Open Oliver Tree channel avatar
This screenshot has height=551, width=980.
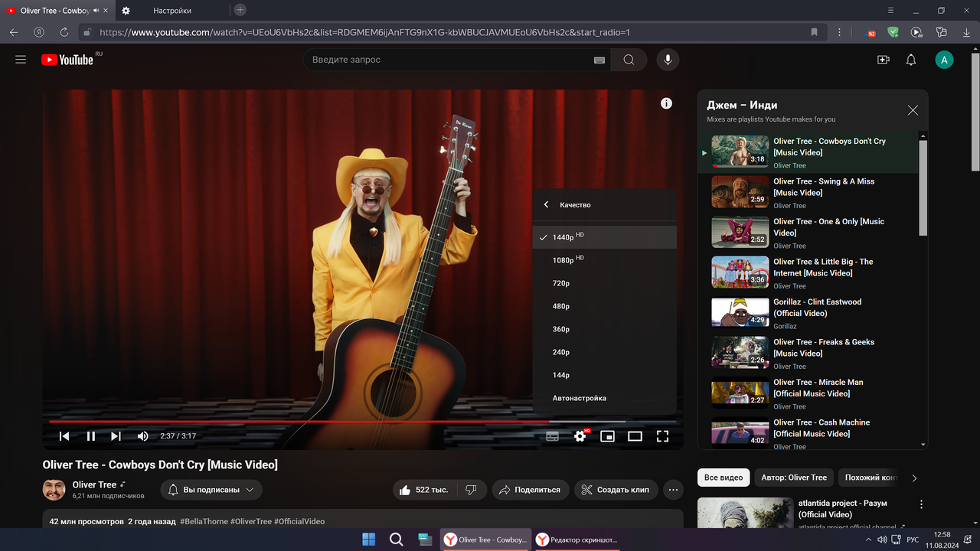pos(54,489)
